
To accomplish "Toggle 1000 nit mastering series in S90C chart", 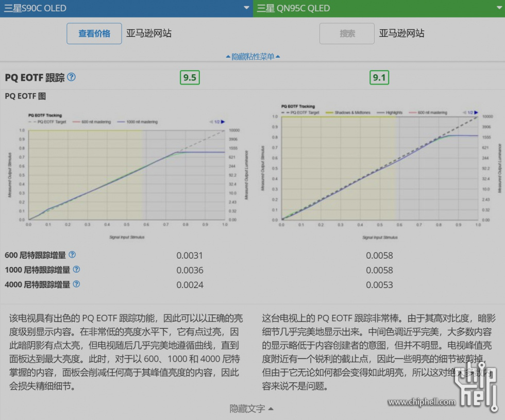I will pyautogui.click(x=138, y=122).
